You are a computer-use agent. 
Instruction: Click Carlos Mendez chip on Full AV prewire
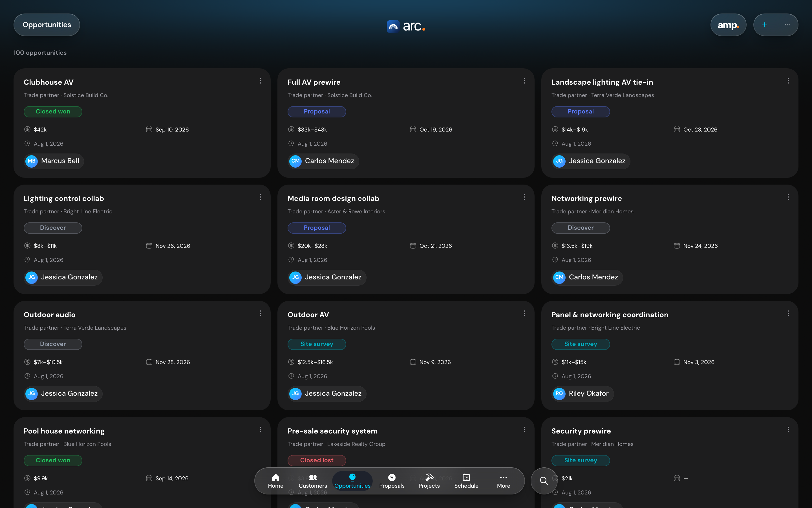pos(323,161)
